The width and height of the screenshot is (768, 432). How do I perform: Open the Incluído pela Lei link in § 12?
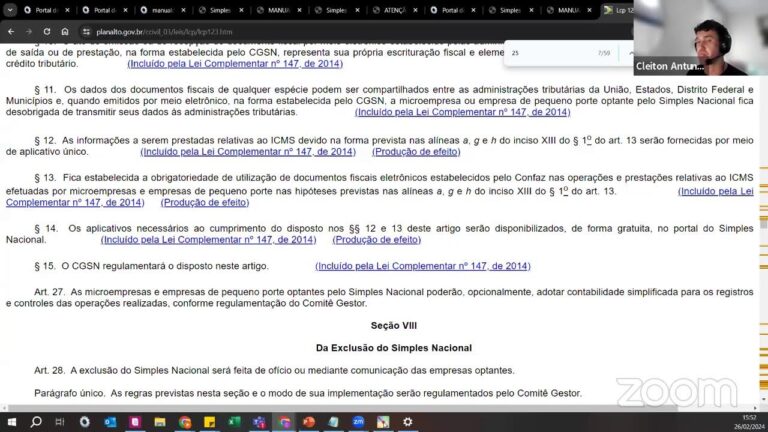click(x=248, y=152)
